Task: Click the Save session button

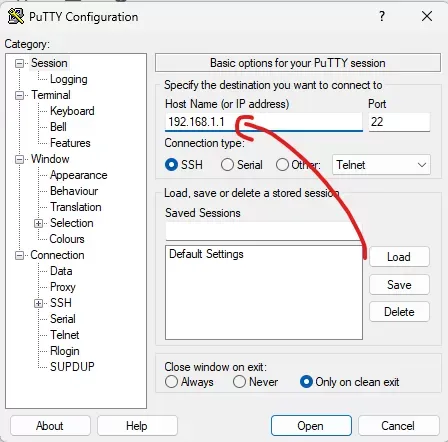Action: click(399, 285)
